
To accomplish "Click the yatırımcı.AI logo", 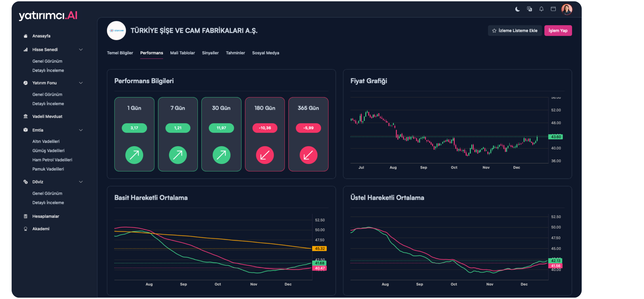I will tap(48, 15).
